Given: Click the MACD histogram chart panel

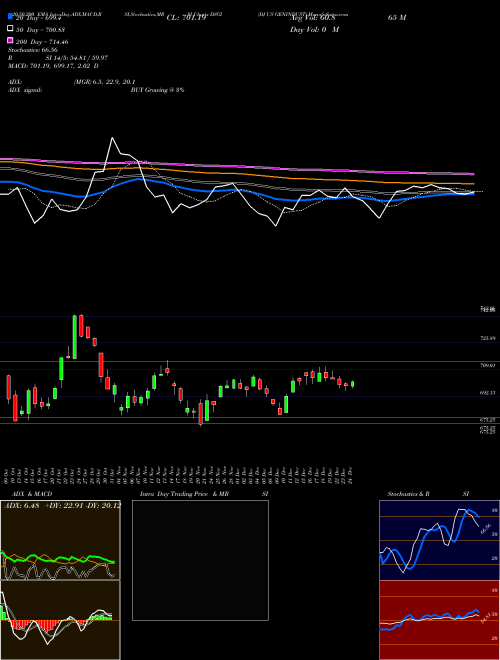Looking at the screenshot, I should click(60, 620).
